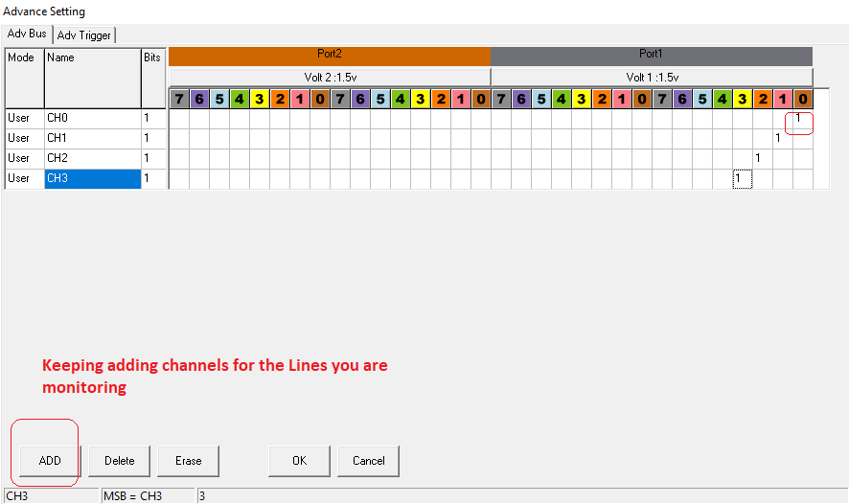Select the CH3 row's assigned bit cell marked 1

tap(738, 178)
